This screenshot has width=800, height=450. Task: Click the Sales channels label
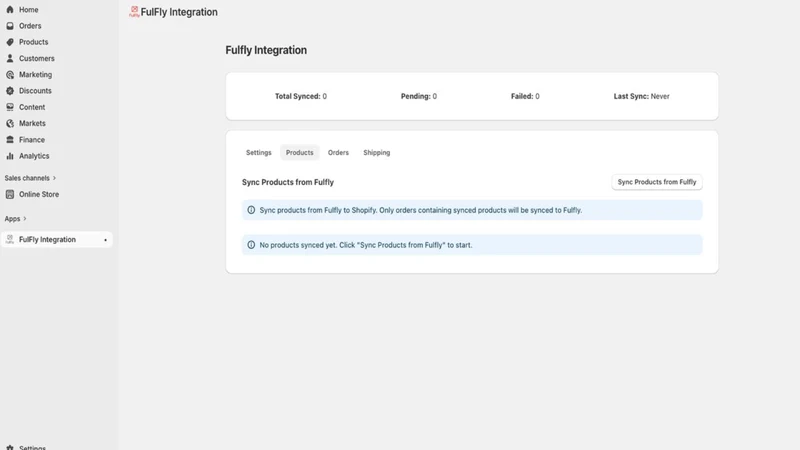coord(27,178)
